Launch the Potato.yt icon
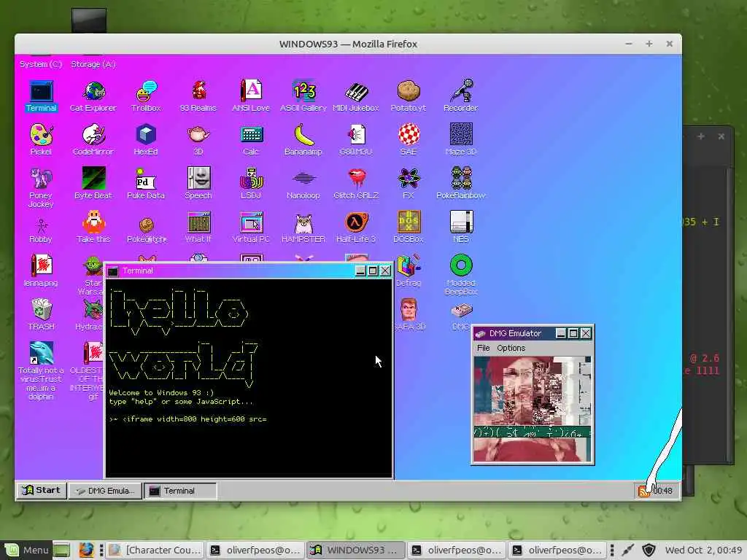 (409, 96)
